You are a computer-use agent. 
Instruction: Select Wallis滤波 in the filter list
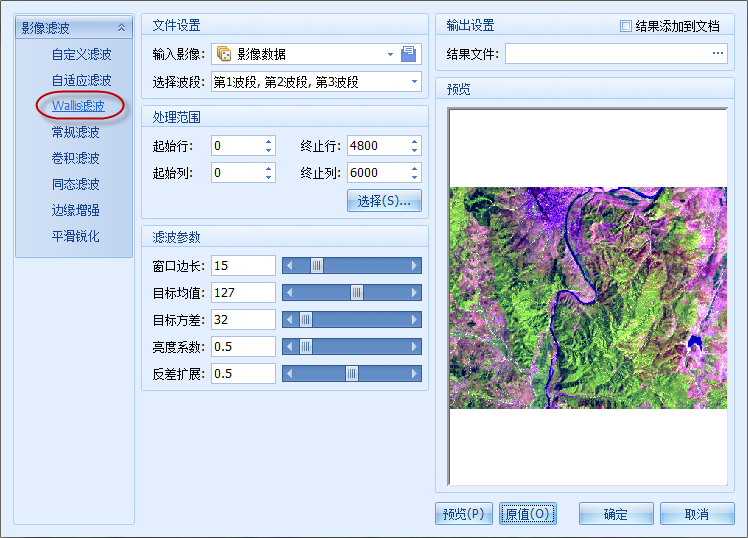pos(78,106)
